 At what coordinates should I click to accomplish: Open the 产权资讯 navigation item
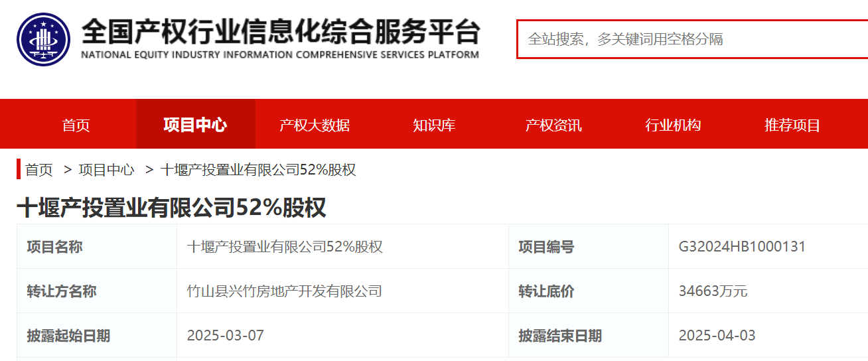click(553, 125)
